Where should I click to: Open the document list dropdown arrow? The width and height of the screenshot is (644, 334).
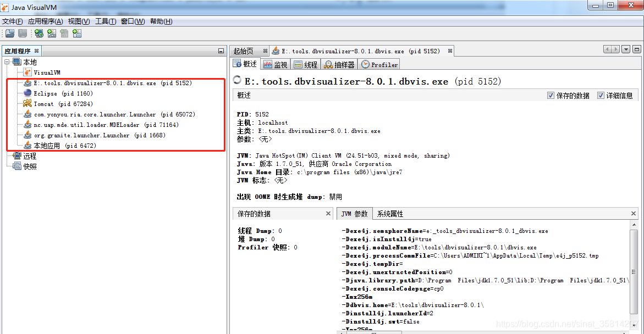pyautogui.click(x=626, y=49)
